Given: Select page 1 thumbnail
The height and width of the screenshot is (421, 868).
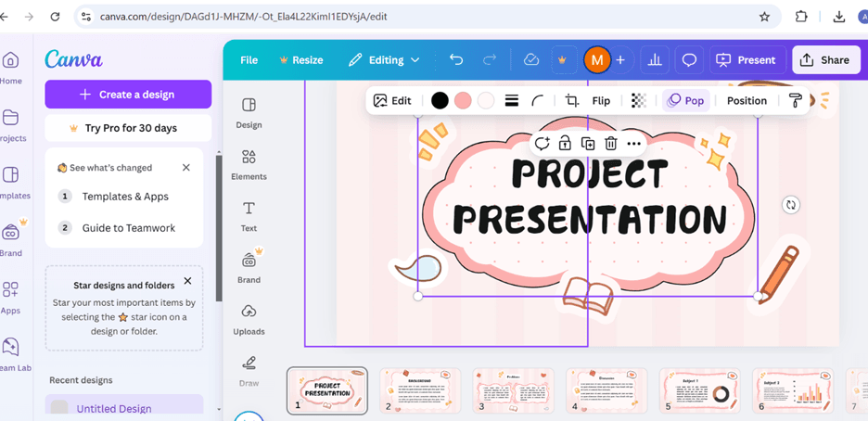Looking at the screenshot, I should coord(327,390).
